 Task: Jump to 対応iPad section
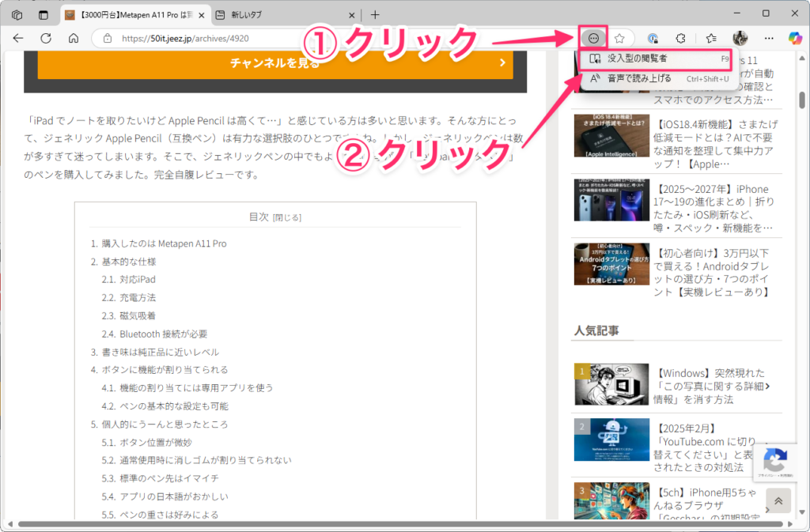click(x=138, y=280)
